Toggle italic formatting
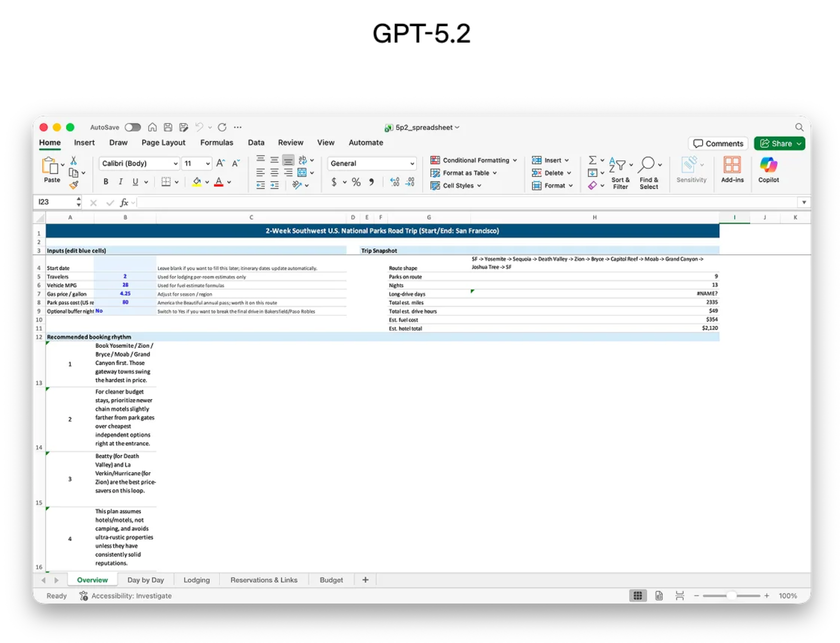 coord(120,182)
